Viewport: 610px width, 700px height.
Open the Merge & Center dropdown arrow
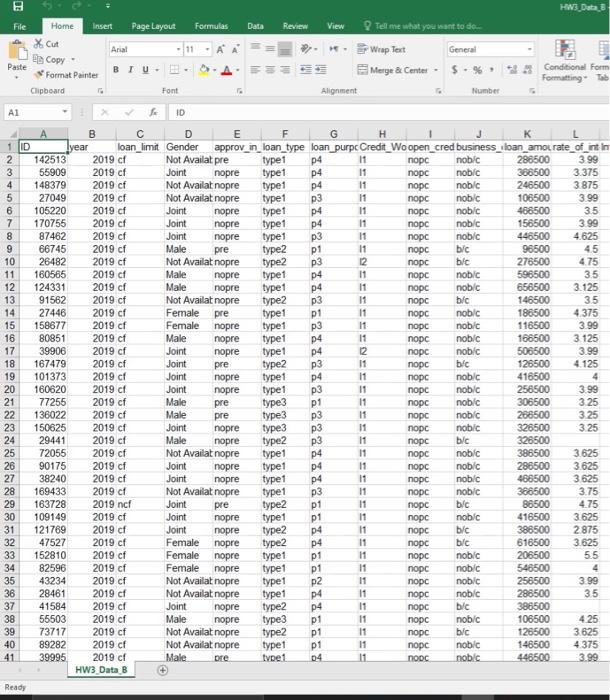coord(436,70)
